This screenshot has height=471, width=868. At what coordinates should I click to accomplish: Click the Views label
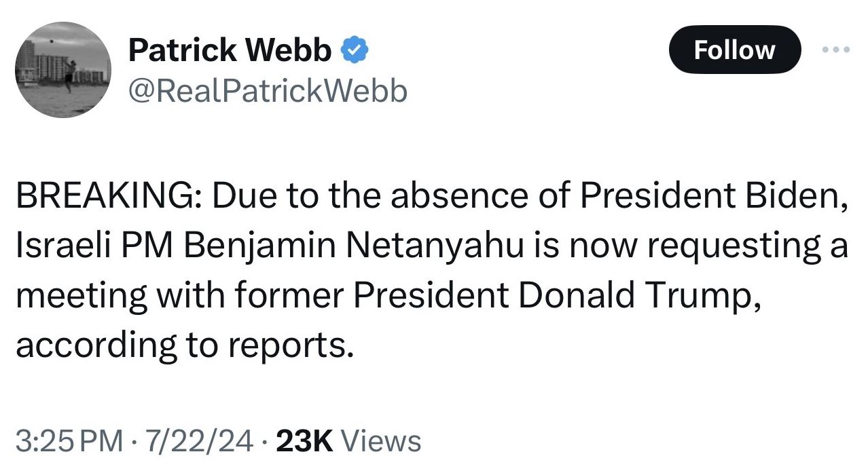click(381, 441)
